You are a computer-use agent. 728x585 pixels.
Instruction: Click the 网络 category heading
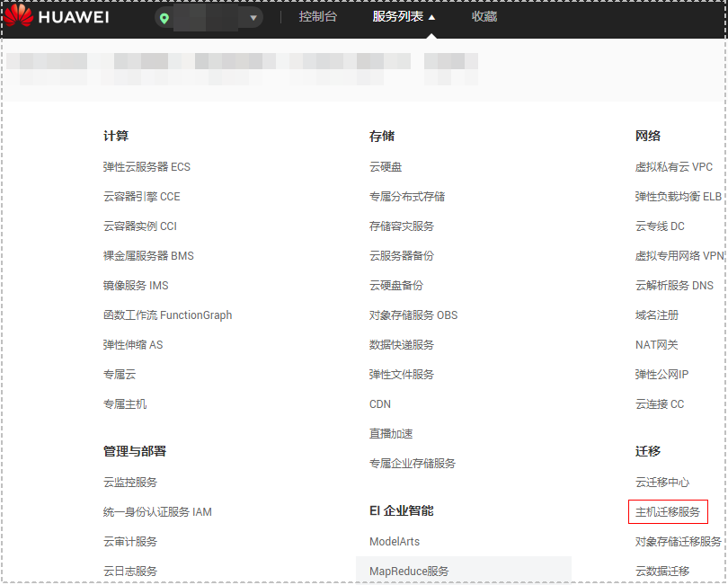pos(648,136)
